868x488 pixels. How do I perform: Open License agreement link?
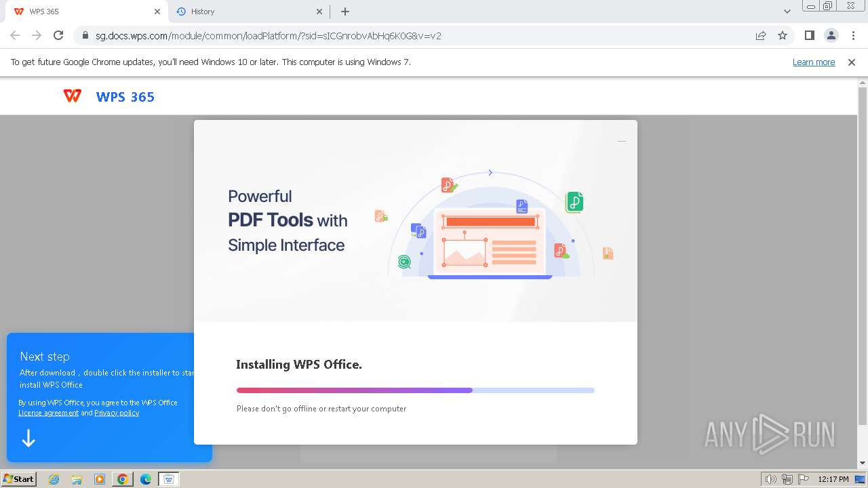[x=48, y=413]
